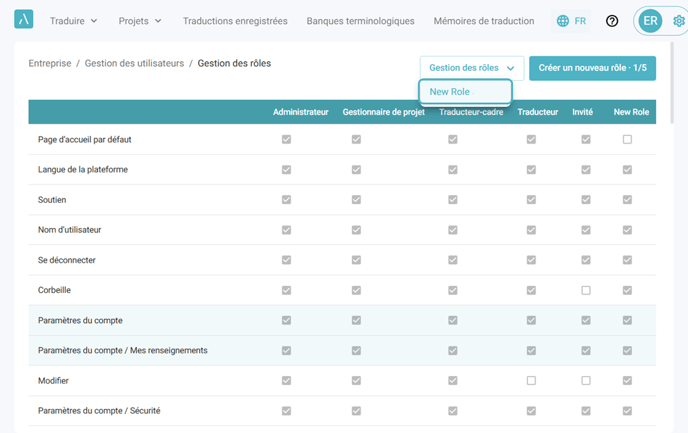Open the Gestion des rôles dropdown
The image size is (688, 433).
pyautogui.click(x=472, y=68)
